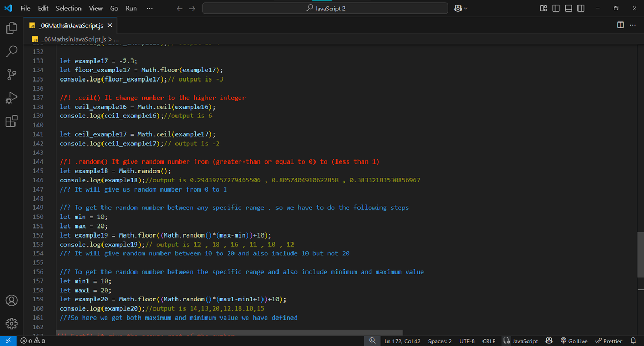Expand the breadcrumb ellipsis symbol
The width and height of the screenshot is (644, 346).
coord(116,39)
